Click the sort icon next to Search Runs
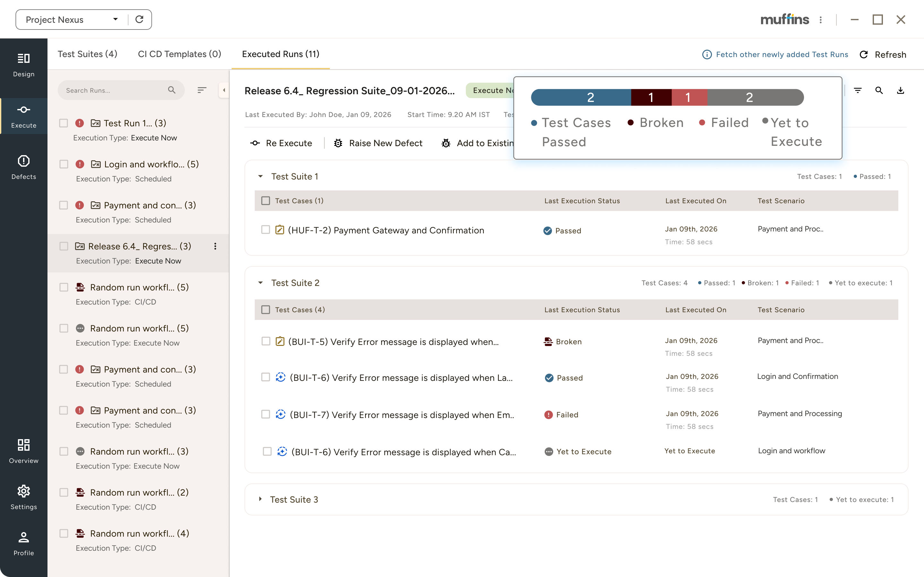Screen dimensions: 924x577 pyautogui.click(x=202, y=90)
